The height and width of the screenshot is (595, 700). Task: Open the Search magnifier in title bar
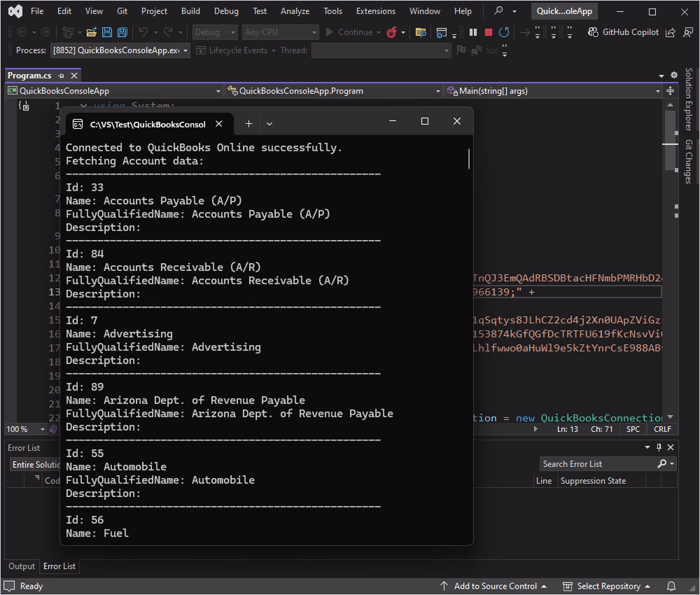click(x=498, y=10)
